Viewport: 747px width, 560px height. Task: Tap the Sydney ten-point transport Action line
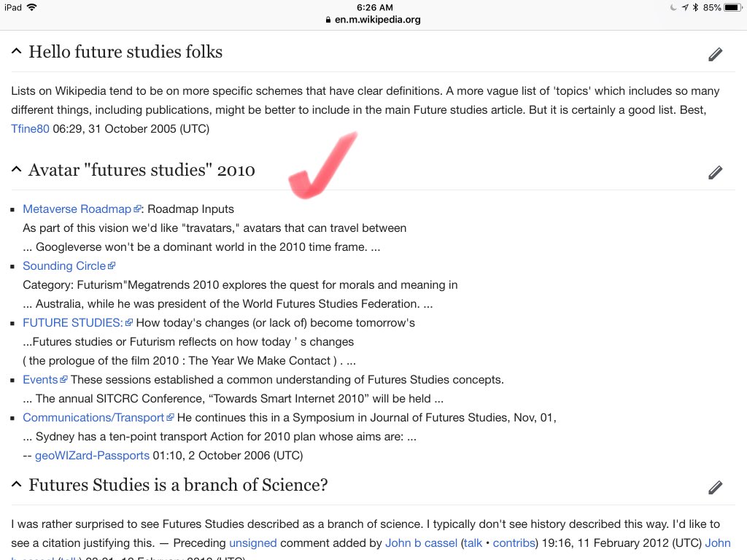click(x=220, y=437)
